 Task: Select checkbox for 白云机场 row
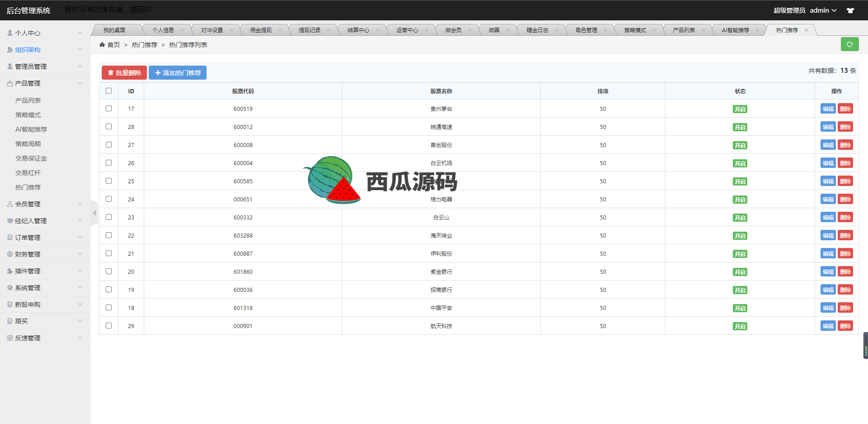pyautogui.click(x=108, y=162)
